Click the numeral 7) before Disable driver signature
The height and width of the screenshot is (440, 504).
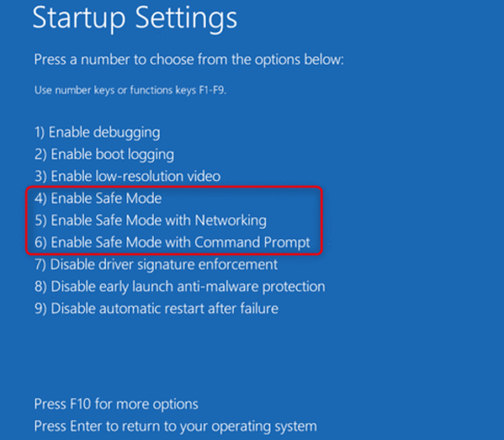[40, 265]
